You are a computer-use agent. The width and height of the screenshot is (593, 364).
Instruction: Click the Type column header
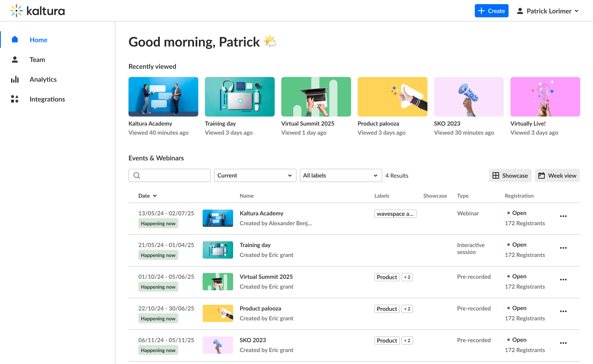[463, 196]
